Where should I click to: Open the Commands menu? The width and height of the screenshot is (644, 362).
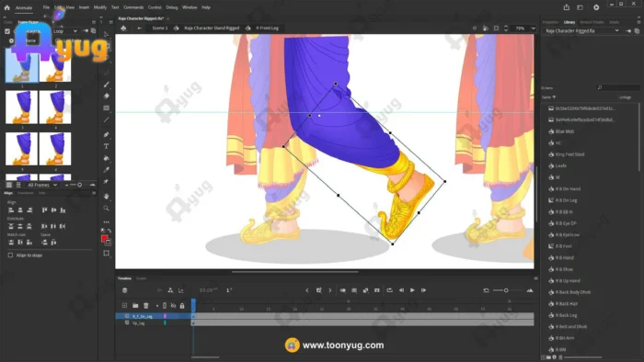133,7
